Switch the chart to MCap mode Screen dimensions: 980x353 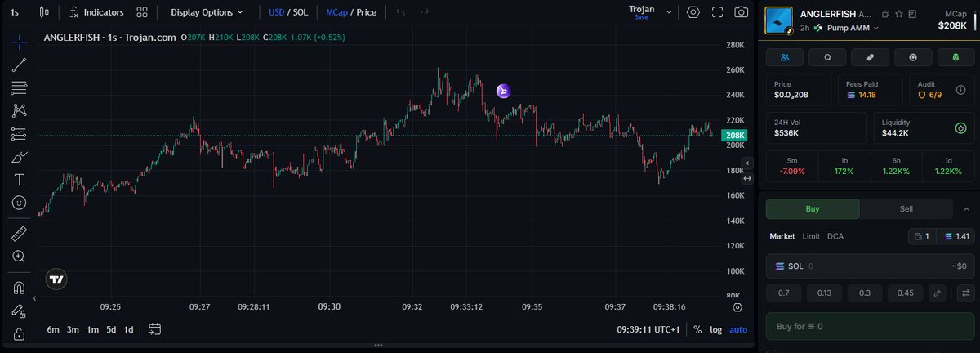(336, 12)
